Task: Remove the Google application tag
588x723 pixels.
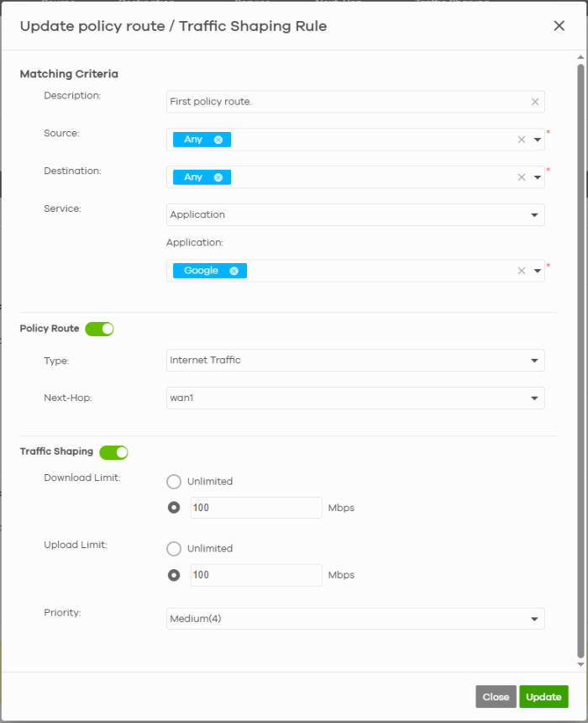Action: (x=234, y=271)
